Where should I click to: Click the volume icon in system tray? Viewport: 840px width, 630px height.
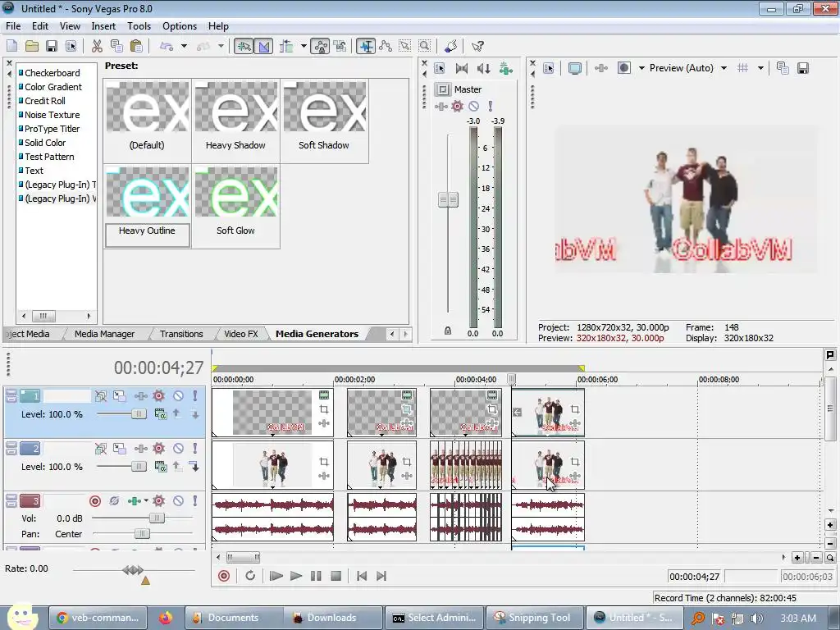click(756, 619)
